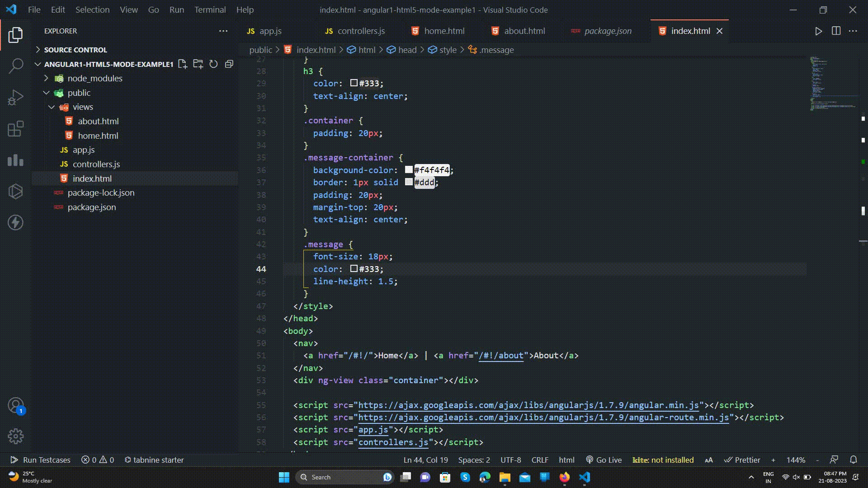Click the Run play icon in editor toolbar
Screen dimensions: 868x488
pos(818,31)
